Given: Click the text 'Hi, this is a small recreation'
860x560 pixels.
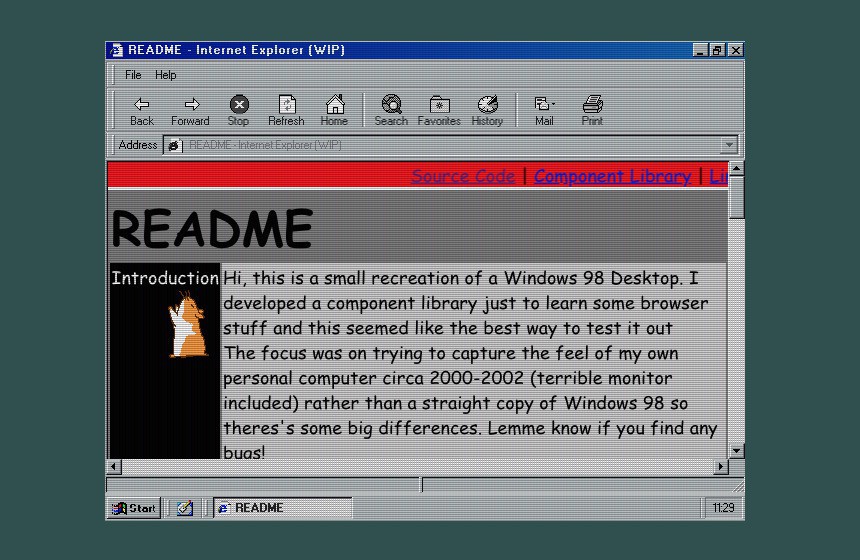Looking at the screenshot, I should click(342, 278).
